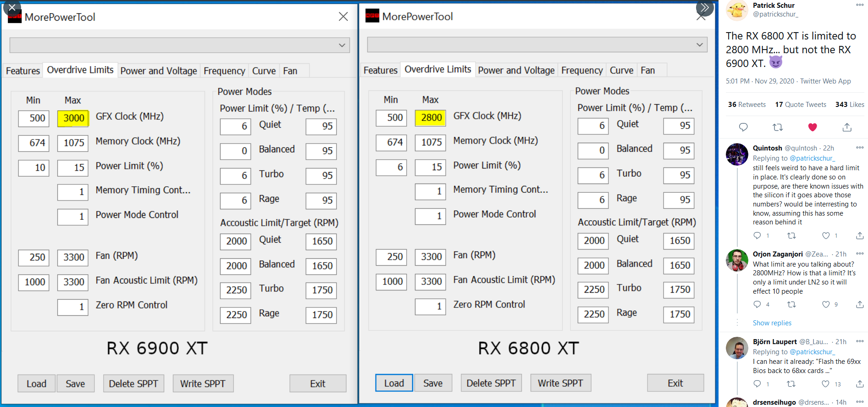This screenshot has width=868, height=407.
Task: Reply to Björn Laupert's comment
Action: tap(757, 384)
